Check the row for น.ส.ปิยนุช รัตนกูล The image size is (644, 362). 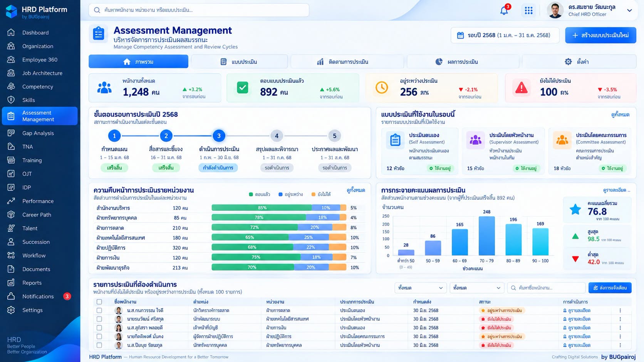[x=99, y=345]
